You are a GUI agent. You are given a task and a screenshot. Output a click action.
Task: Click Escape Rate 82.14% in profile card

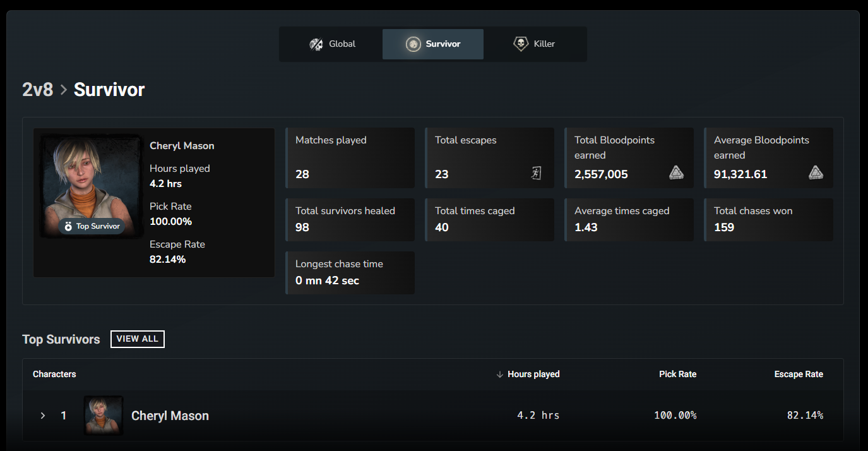pos(167,260)
